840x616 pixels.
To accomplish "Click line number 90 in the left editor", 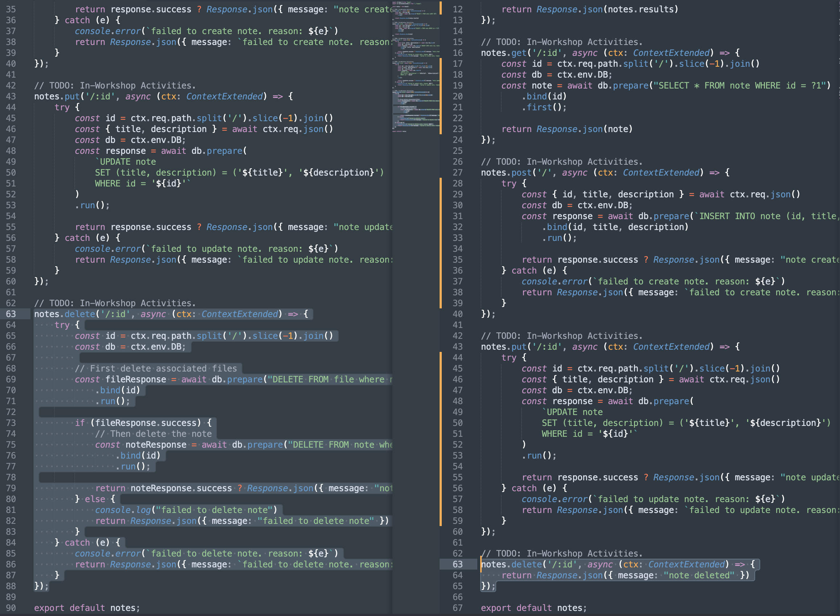I will pyautogui.click(x=11, y=608).
